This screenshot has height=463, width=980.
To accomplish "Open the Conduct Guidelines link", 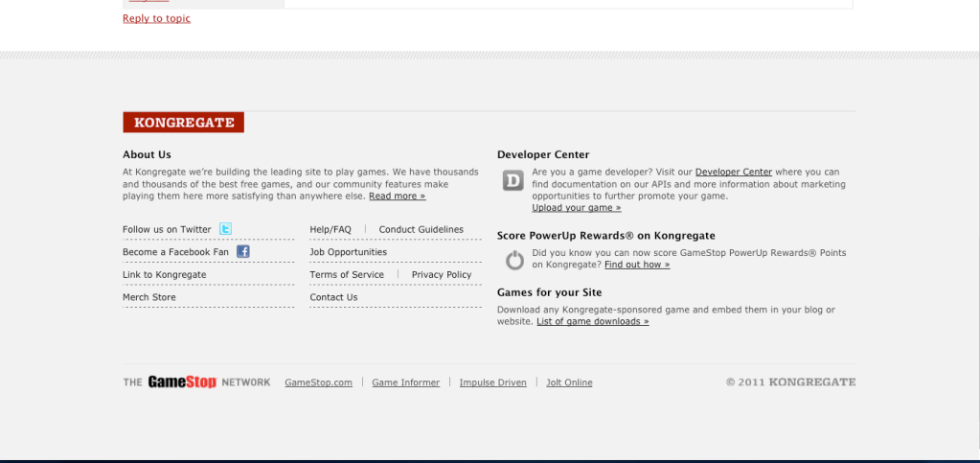I will (x=422, y=230).
